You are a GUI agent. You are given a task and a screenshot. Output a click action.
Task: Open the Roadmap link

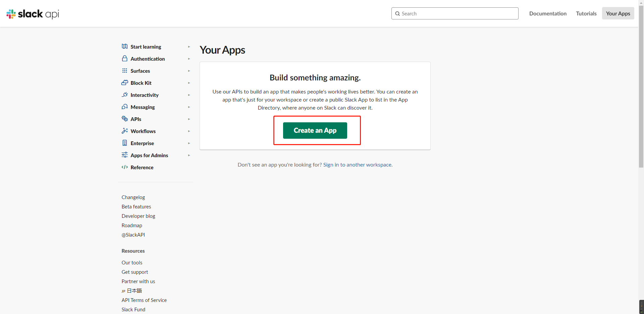coord(132,226)
